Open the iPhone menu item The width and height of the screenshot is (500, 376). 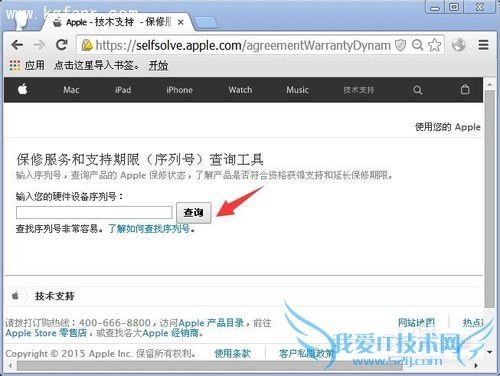tap(179, 90)
